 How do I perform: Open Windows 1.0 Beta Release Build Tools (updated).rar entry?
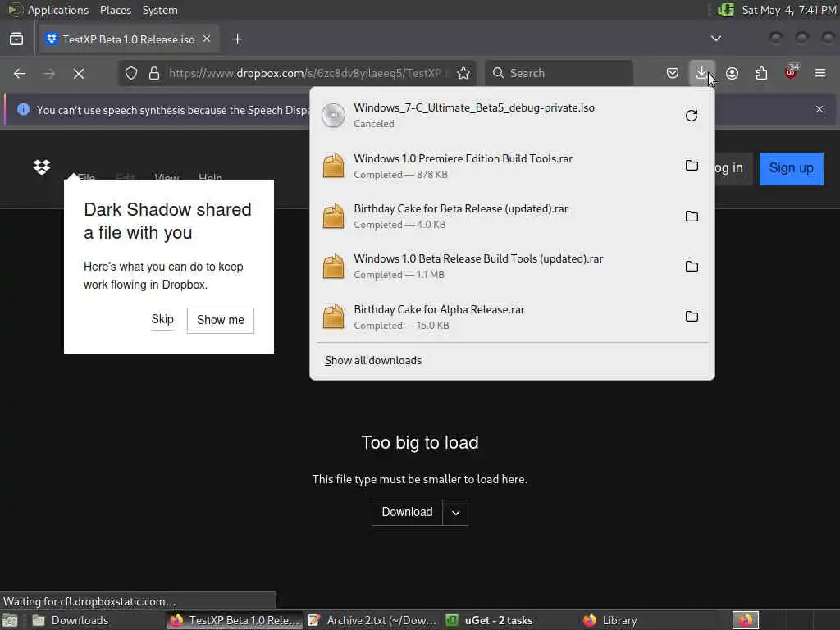click(495, 267)
